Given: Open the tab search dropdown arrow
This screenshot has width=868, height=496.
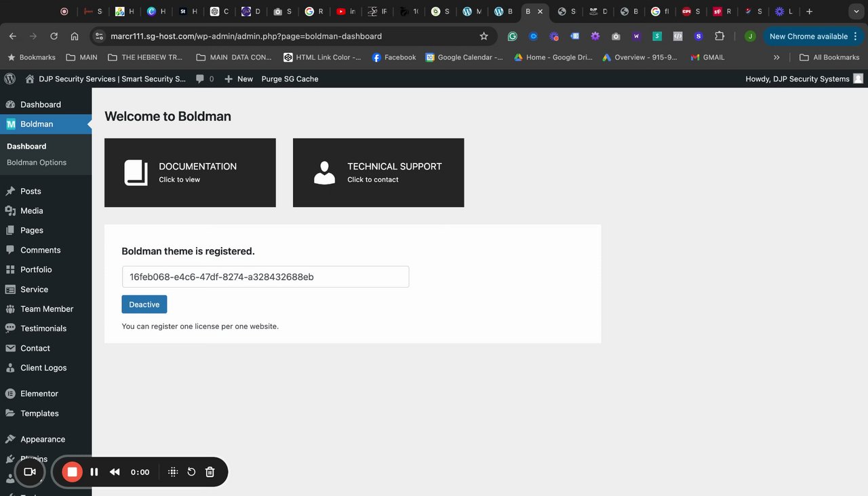Looking at the screenshot, I should coord(856,12).
